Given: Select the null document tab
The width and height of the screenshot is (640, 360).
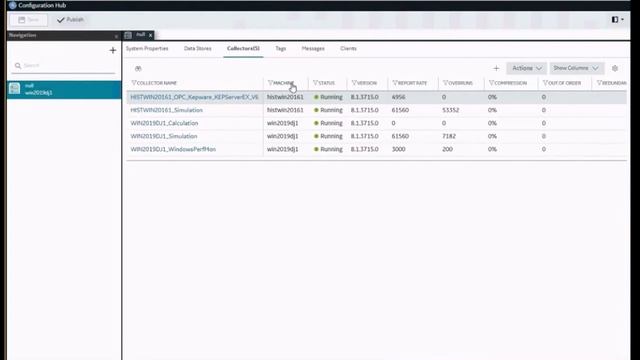Looking at the screenshot, I should pos(139,35).
